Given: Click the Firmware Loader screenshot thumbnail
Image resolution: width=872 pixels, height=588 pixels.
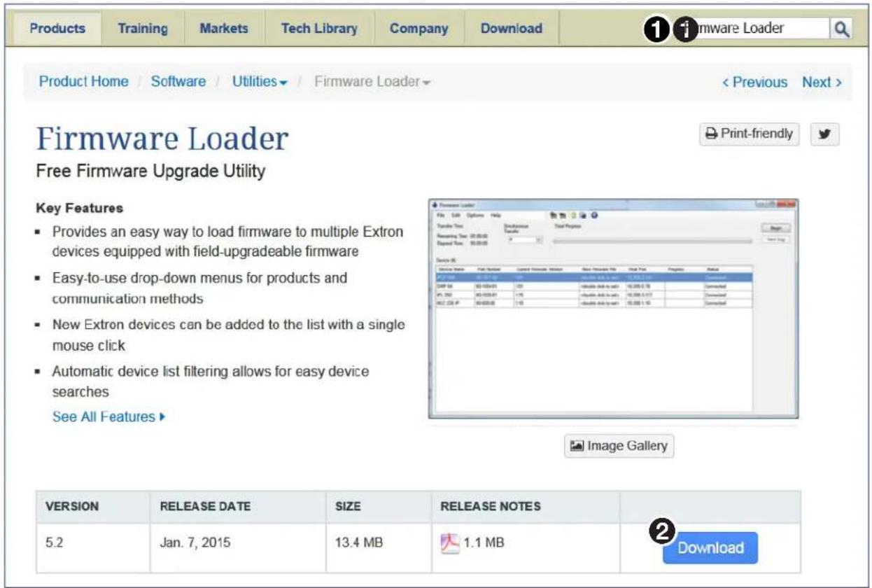Looking at the screenshot, I should pyautogui.click(x=613, y=309).
